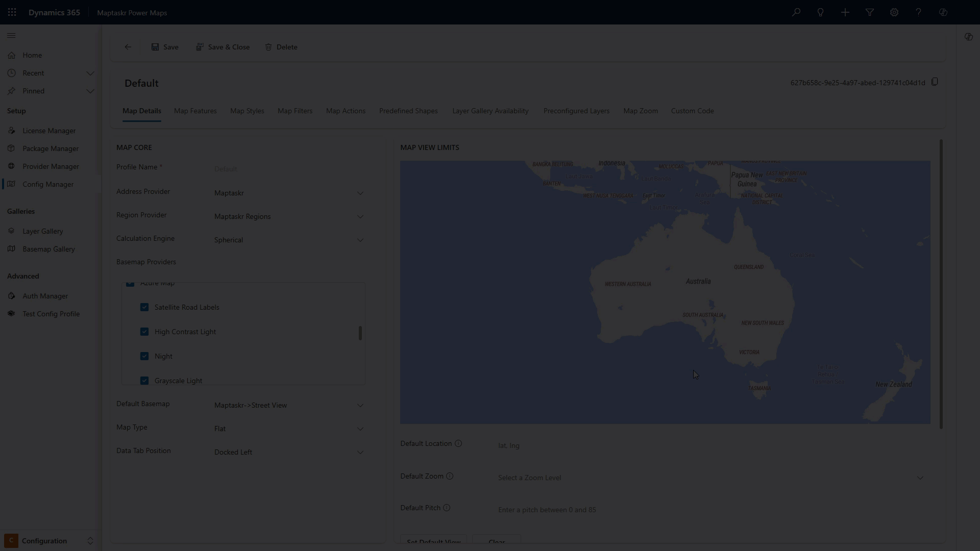Turn off the Night basemap option
The height and width of the screenshot is (551, 980).
tap(144, 356)
